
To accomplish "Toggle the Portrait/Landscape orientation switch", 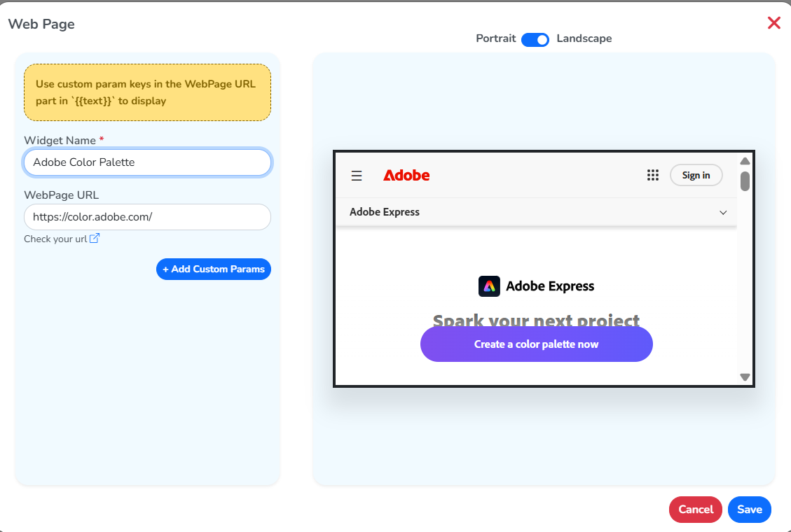I will tap(535, 40).
